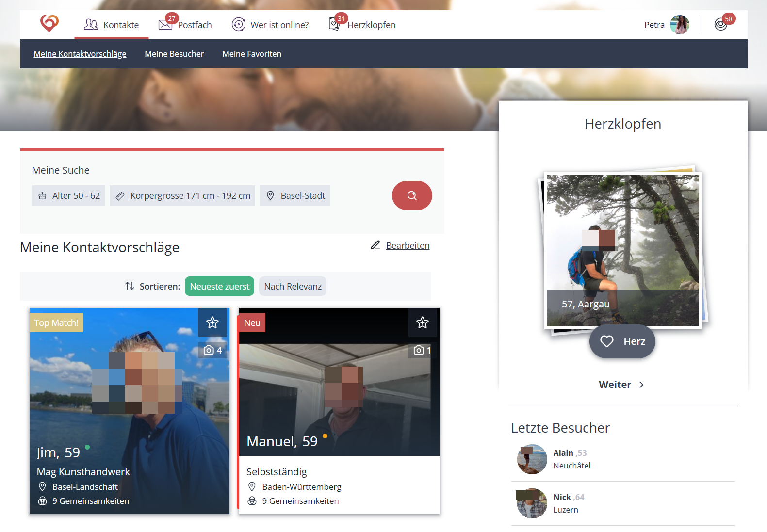The width and height of the screenshot is (767, 532).
Task: Click the Postfach envelope icon
Action: (x=165, y=24)
